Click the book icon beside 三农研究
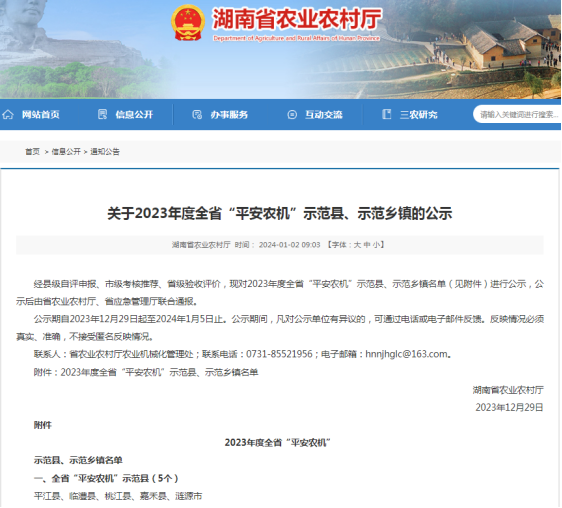 [387, 114]
